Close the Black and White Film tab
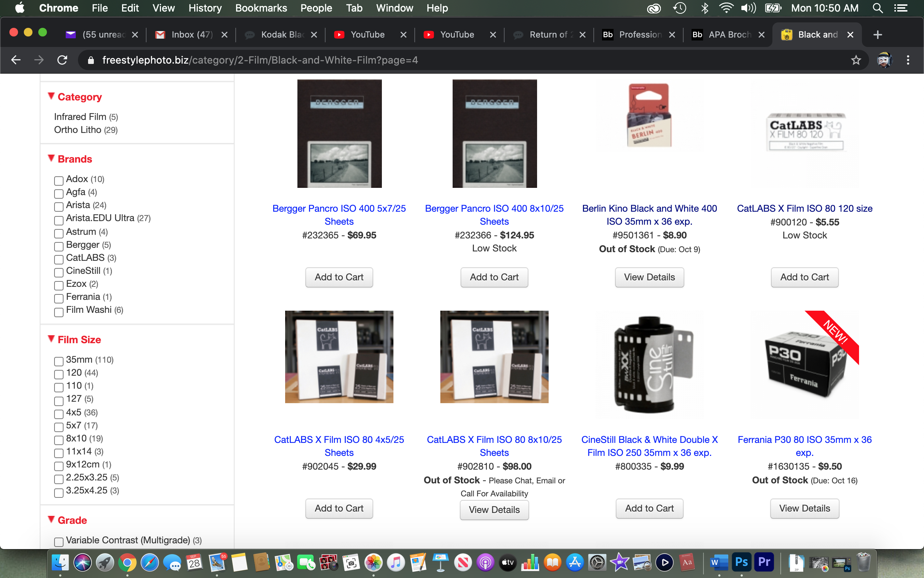Viewport: 924px width, 578px height. coord(850,35)
